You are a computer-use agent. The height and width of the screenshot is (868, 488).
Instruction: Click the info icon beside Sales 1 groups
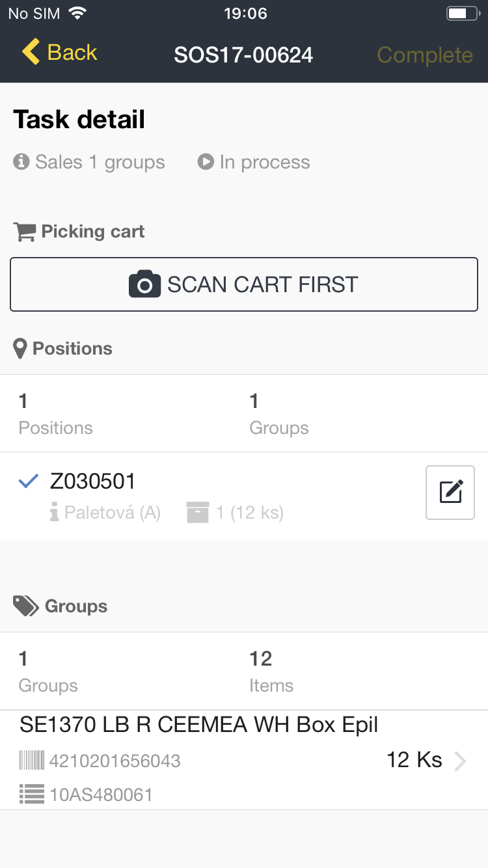(21, 162)
